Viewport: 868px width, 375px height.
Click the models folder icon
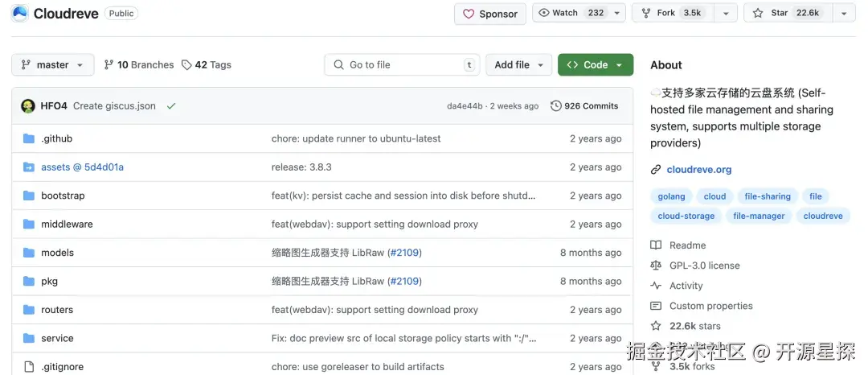[x=29, y=253]
